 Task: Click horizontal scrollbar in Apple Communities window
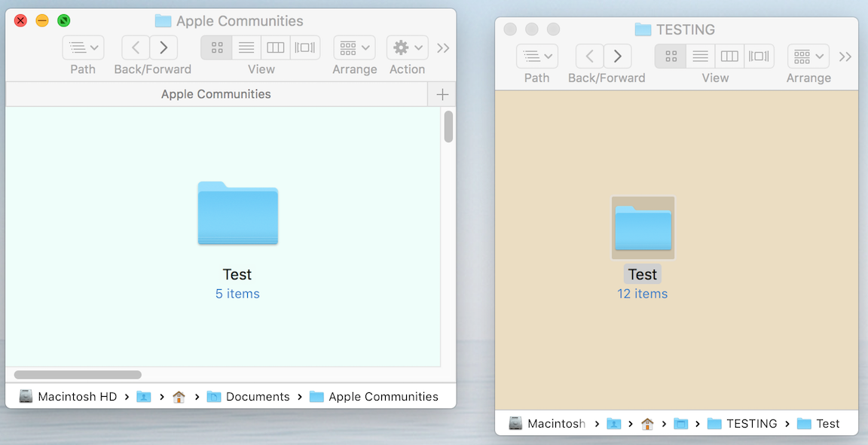[78, 374]
